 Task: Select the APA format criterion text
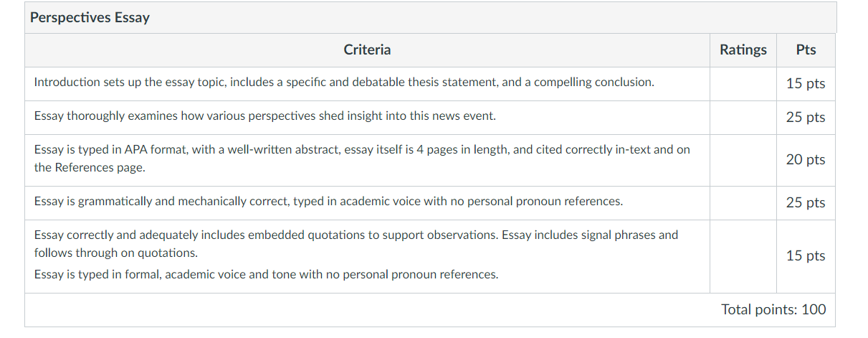[362, 159]
